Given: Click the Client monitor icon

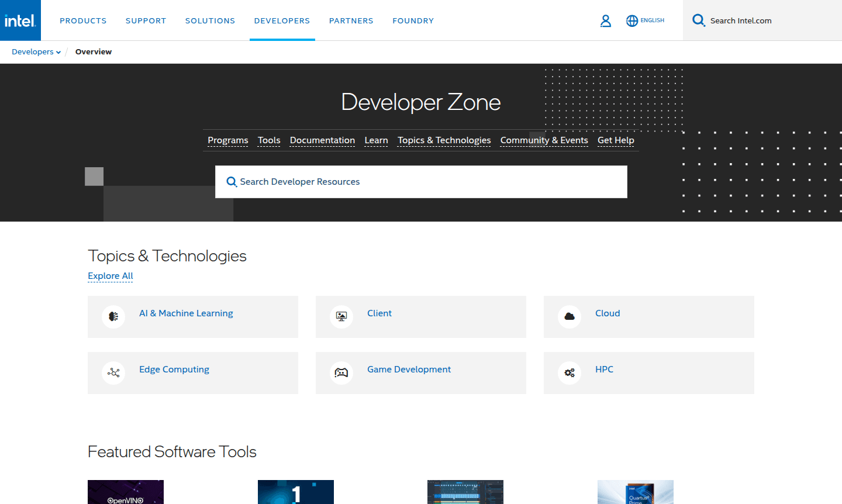Looking at the screenshot, I should (341, 316).
